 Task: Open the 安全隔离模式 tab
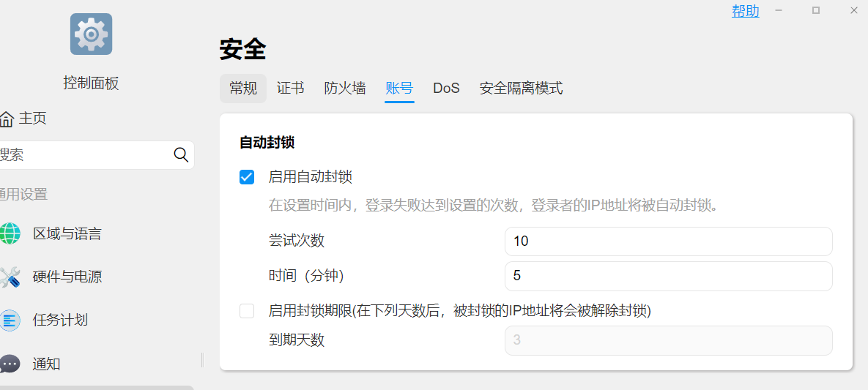pyautogui.click(x=521, y=89)
